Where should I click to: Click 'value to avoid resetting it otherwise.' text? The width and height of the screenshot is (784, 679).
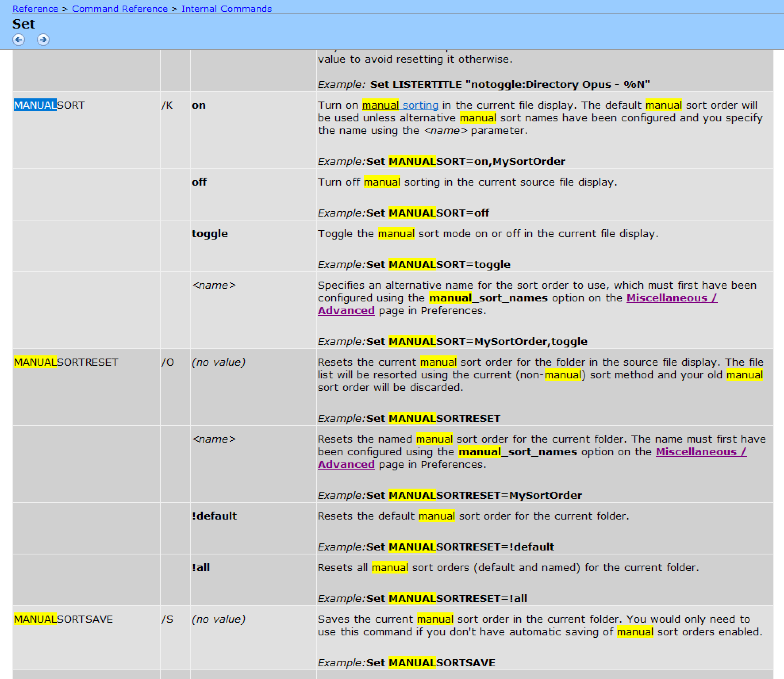tap(415, 59)
